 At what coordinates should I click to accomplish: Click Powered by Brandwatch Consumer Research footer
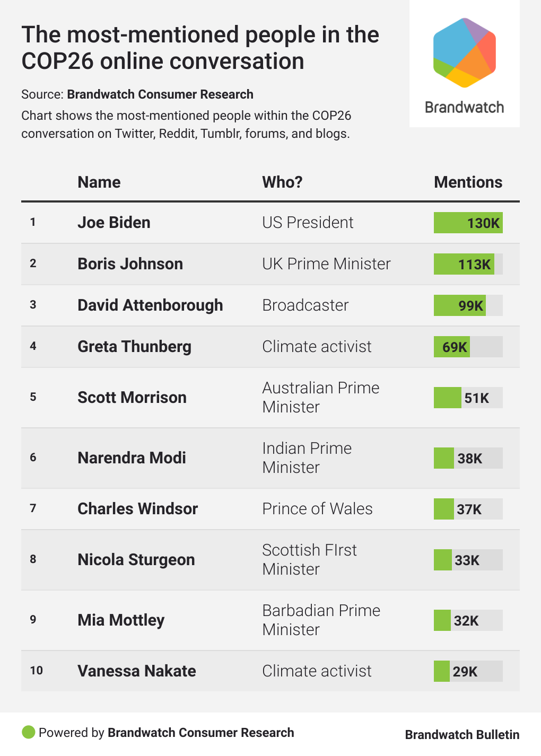point(166,733)
